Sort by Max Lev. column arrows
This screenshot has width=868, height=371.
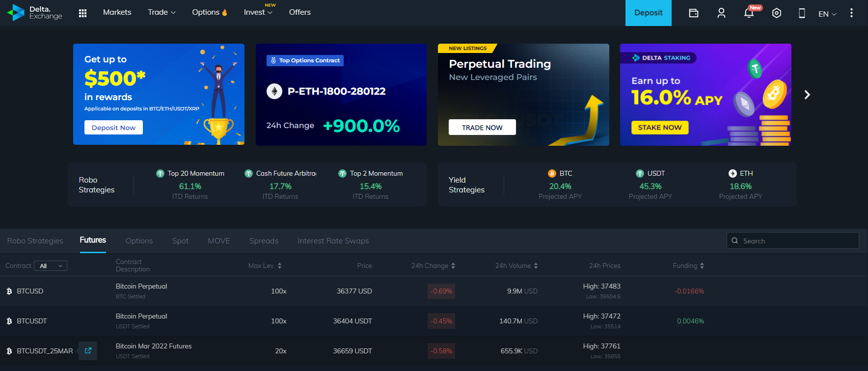pos(279,265)
